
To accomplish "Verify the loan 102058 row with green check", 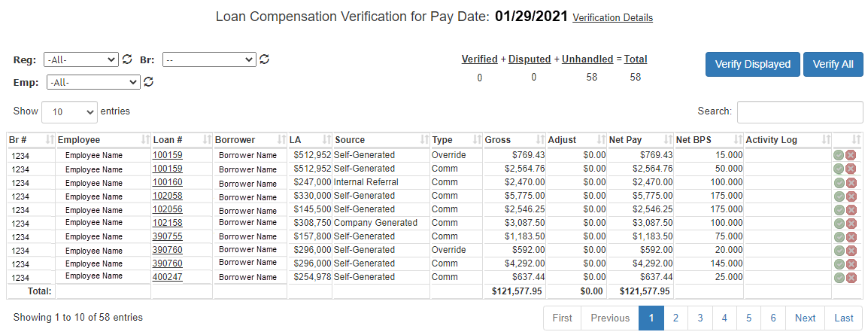I will (x=839, y=196).
